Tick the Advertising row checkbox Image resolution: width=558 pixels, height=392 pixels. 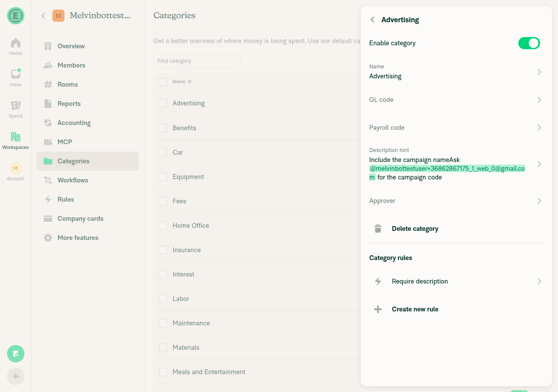(163, 103)
